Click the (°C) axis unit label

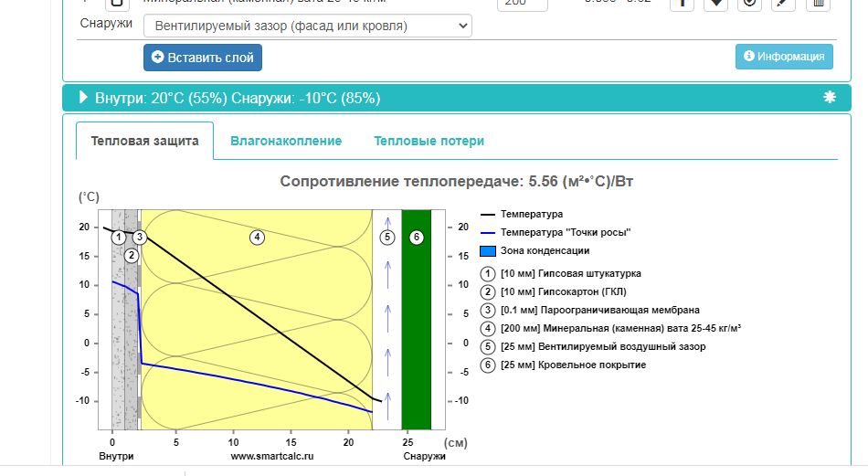(89, 197)
